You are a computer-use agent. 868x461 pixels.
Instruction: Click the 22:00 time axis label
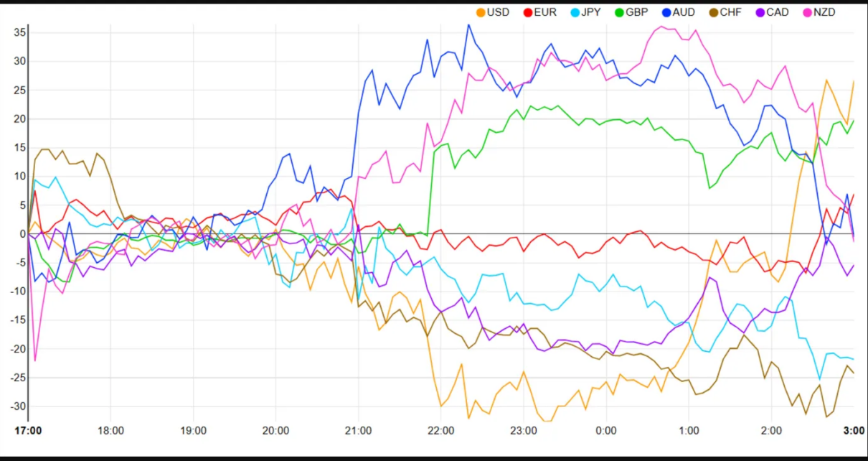point(440,431)
